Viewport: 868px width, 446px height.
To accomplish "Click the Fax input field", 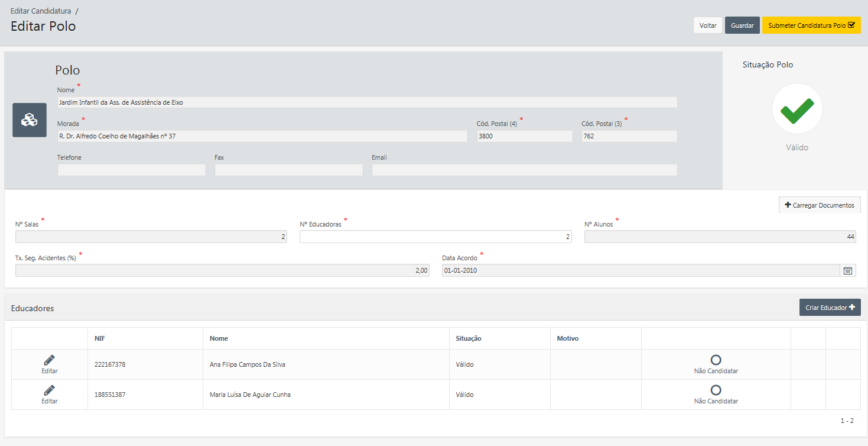I will point(289,170).
